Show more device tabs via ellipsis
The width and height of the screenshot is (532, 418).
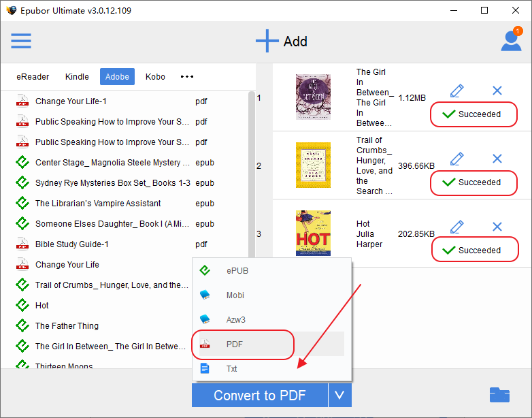(x=186, y=77)
